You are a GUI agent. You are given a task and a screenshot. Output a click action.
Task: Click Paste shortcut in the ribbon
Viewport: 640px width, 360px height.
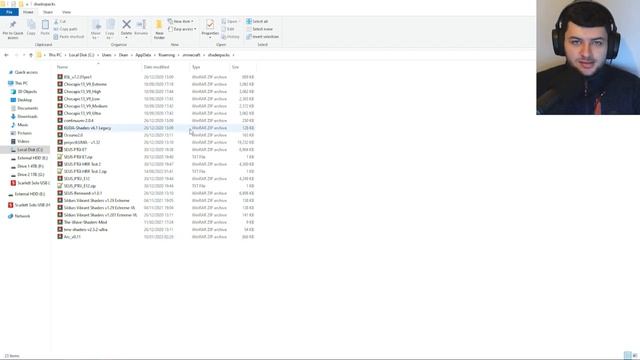[69, 37]
